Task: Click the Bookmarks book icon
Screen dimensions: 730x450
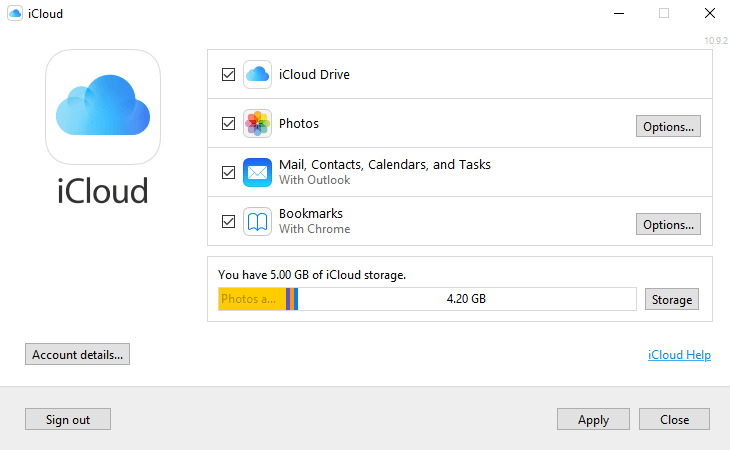Action: (257, 222)
